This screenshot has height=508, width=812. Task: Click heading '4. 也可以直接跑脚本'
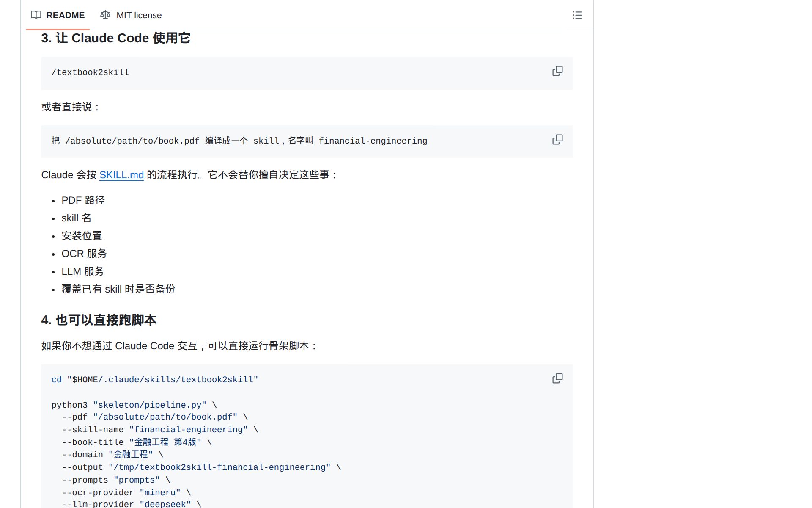point(99,320)
